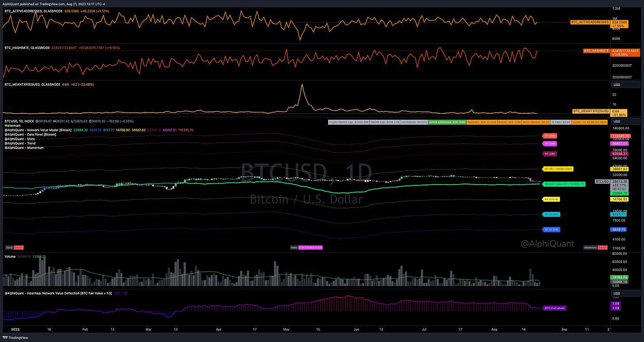
Task: Click the NV (Φ) - Golden Ratio label
Action: [559, 169]
